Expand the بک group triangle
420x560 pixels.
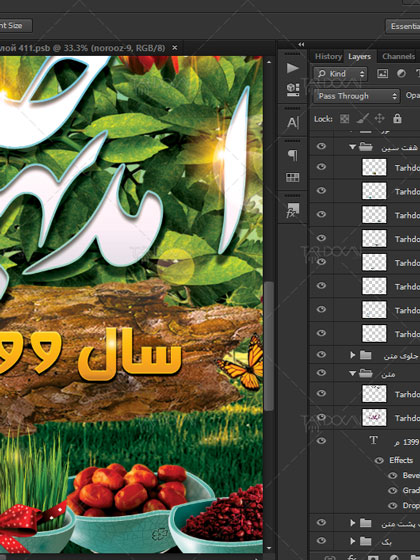tap(352, 541)
